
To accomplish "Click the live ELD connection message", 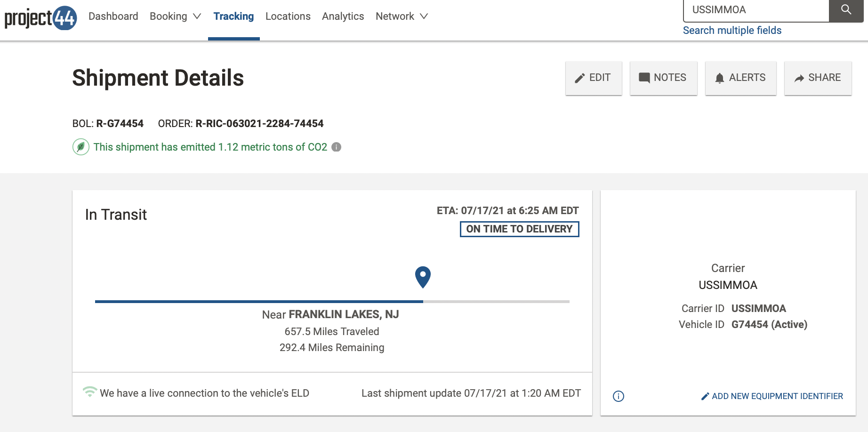I will point(204,393).
